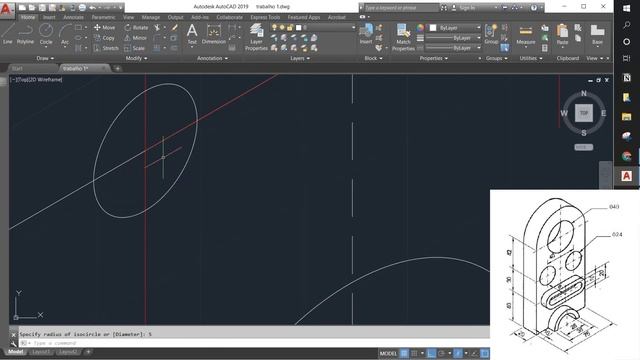The height and width of the screenshot is (360, 640).
Task: Click the Stretch tool
Action: point(106,48)
